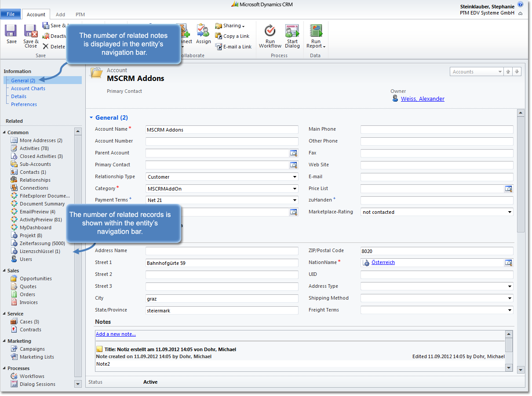This screenshot has width=532, height=396.
Task: Click the Add a new note link
Action: [x=115, y=334]
